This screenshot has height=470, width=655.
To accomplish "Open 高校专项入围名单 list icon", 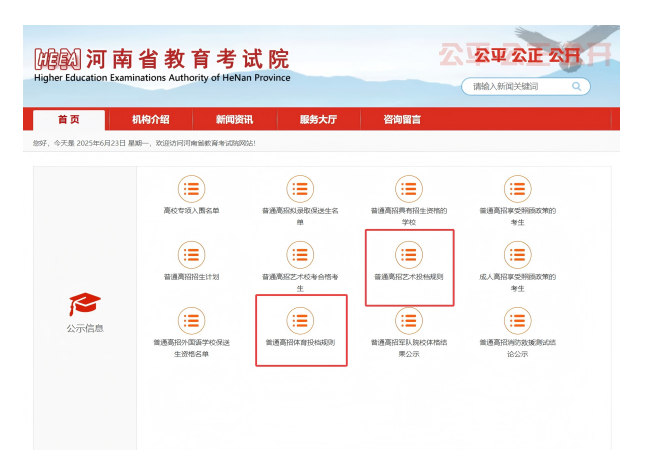I will (x=191, y=189).
